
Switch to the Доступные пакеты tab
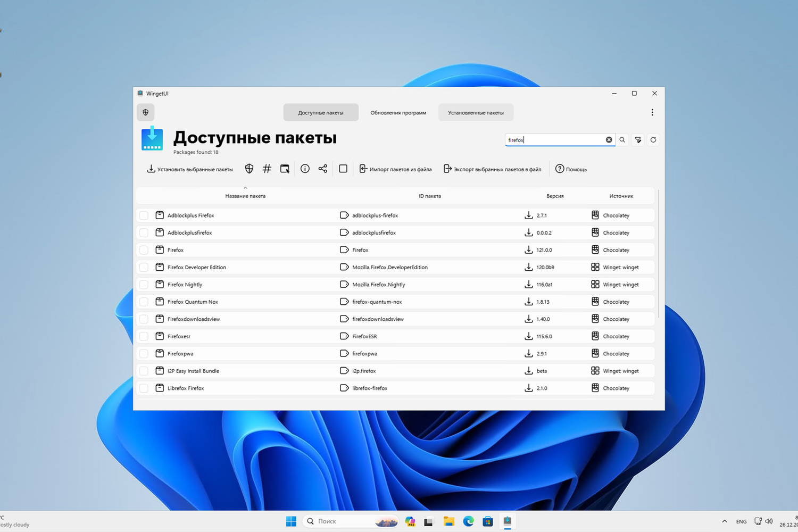[321, 112]
